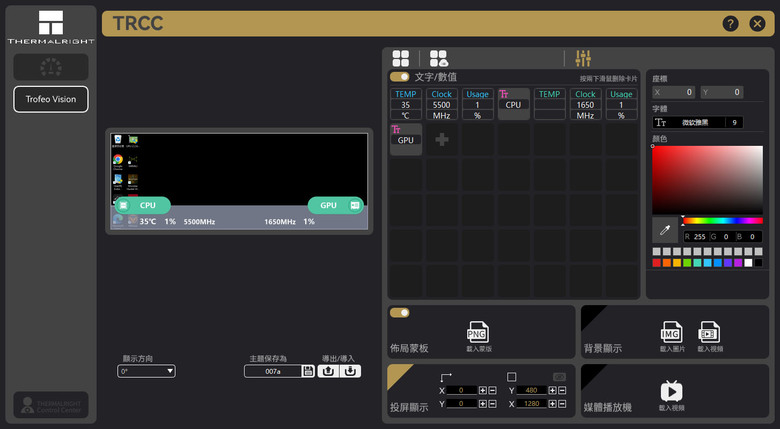Click the load video film icon under background display

tap(709, 332)
